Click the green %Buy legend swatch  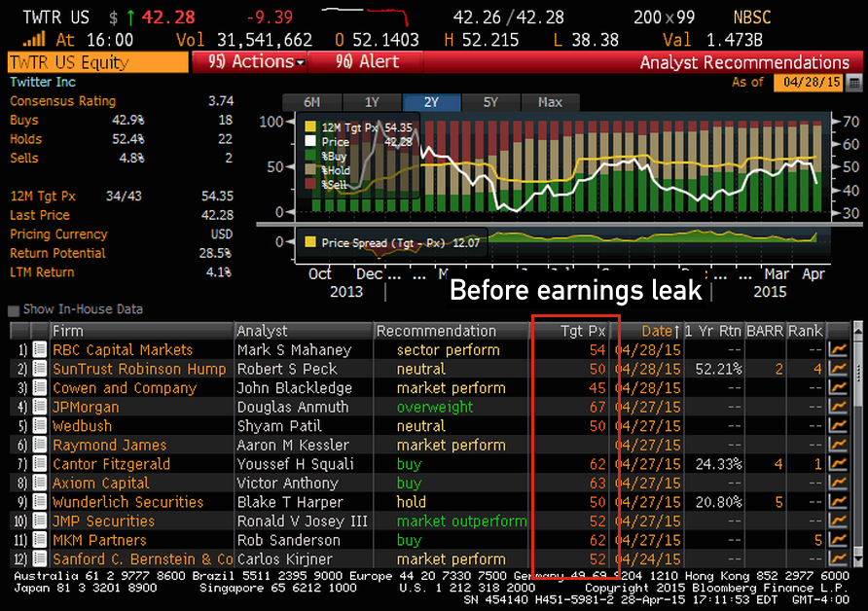(x=310, y=156)
